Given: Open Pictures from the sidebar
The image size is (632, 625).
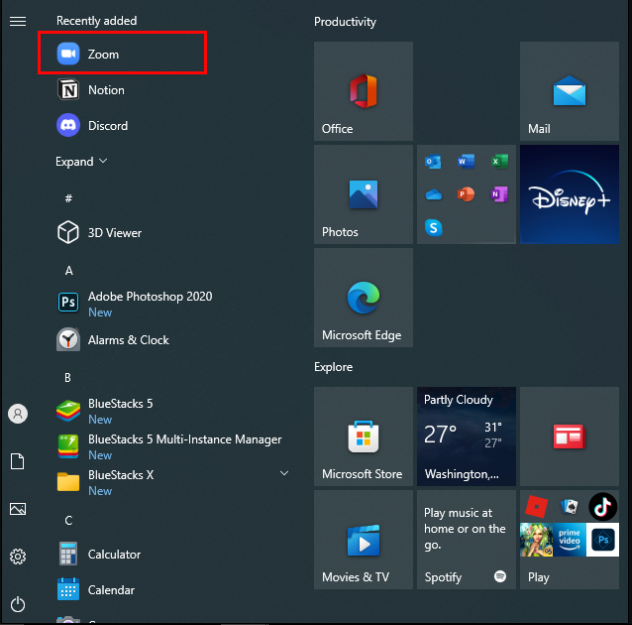Looking at the screenshot, I should point(18,509).
